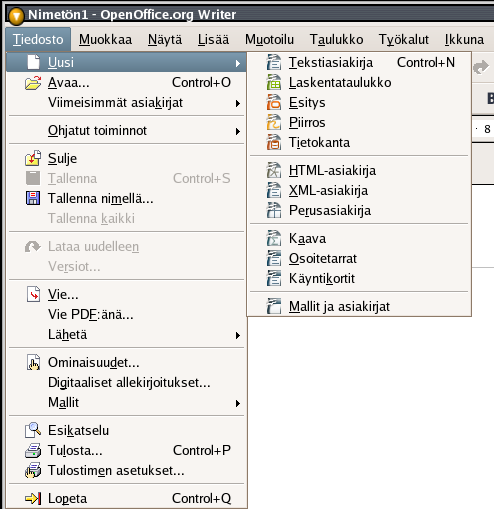Click the text document icon beside Tekstiasiakirja
494x509 pixels.
pos(274,62)
